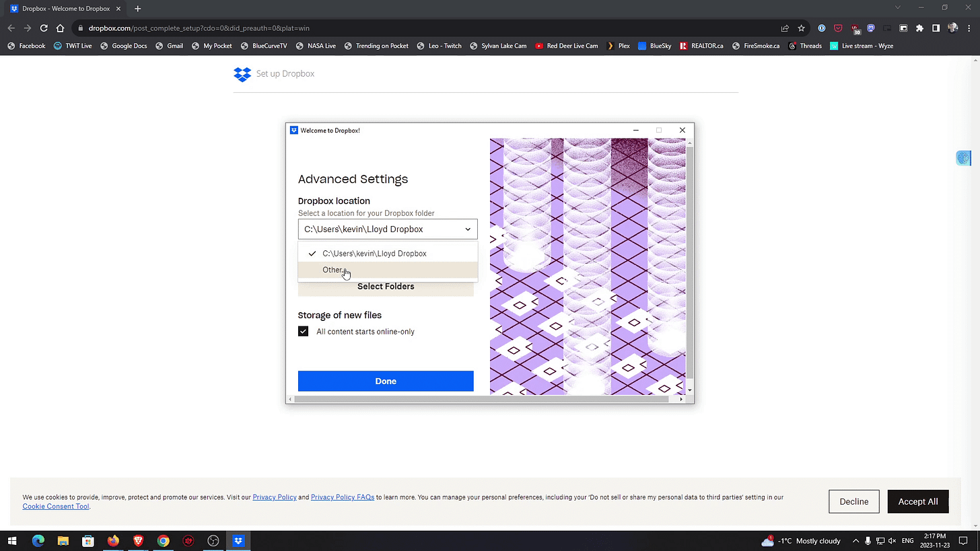Open the Dropbox location combo box
The image size is (980, 551).
[388, 229]
